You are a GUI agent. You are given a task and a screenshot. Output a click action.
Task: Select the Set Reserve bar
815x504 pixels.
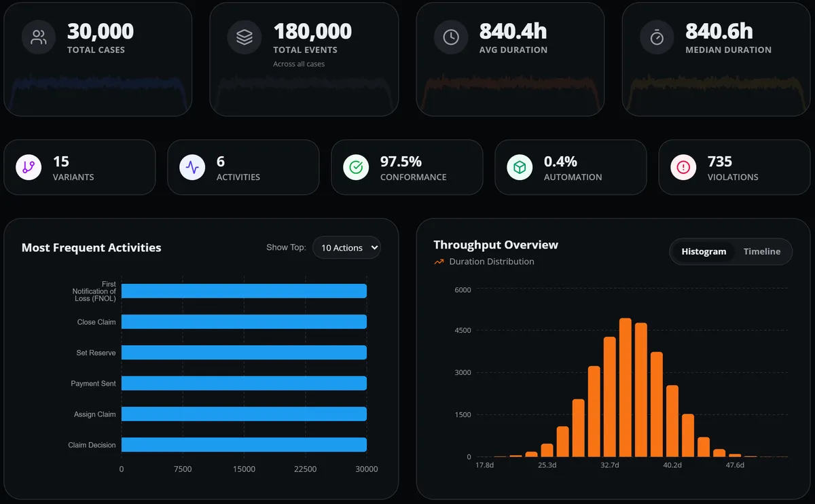coord(244,353)
